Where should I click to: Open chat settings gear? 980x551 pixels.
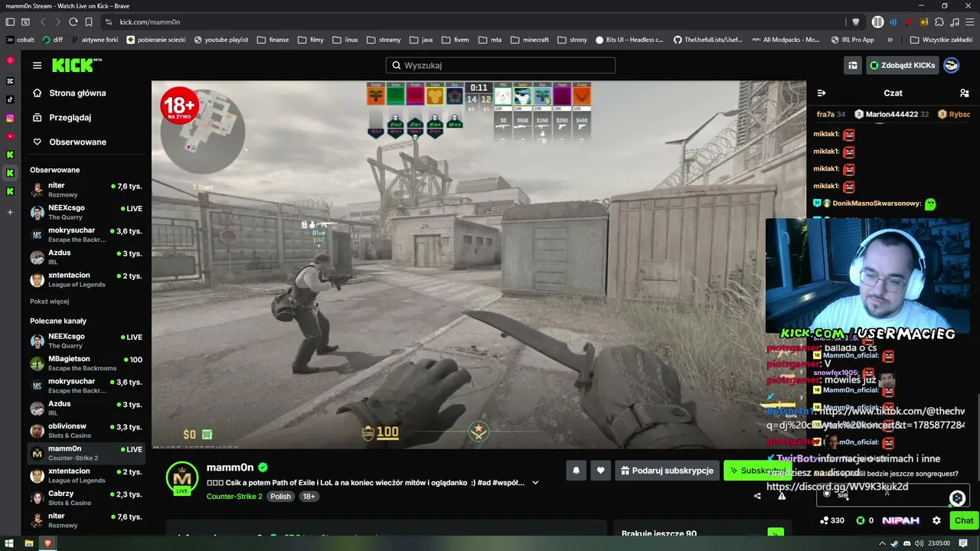[x=936, y=520]
